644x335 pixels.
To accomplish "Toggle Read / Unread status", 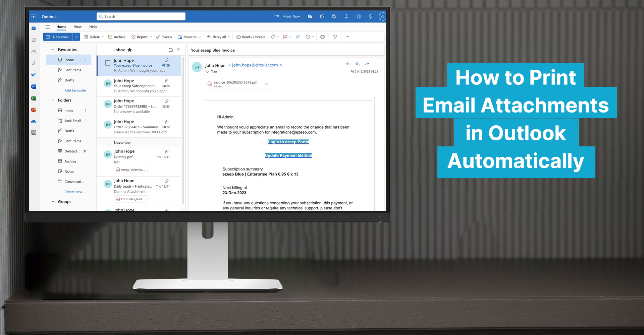I will coord(251,37).
